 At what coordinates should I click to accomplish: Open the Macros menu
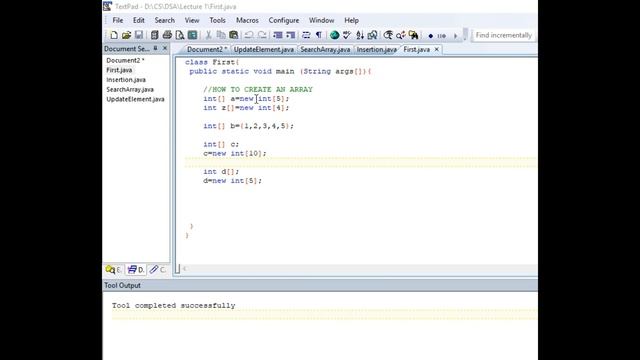tap(247, 20)
